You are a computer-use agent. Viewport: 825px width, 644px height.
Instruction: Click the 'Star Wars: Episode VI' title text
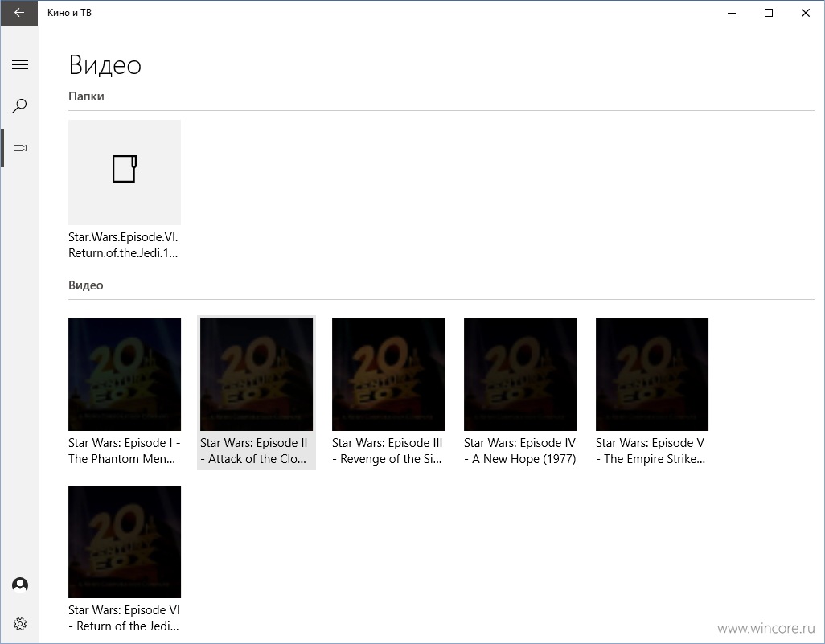pyautogui.click(x=124, y=618)
